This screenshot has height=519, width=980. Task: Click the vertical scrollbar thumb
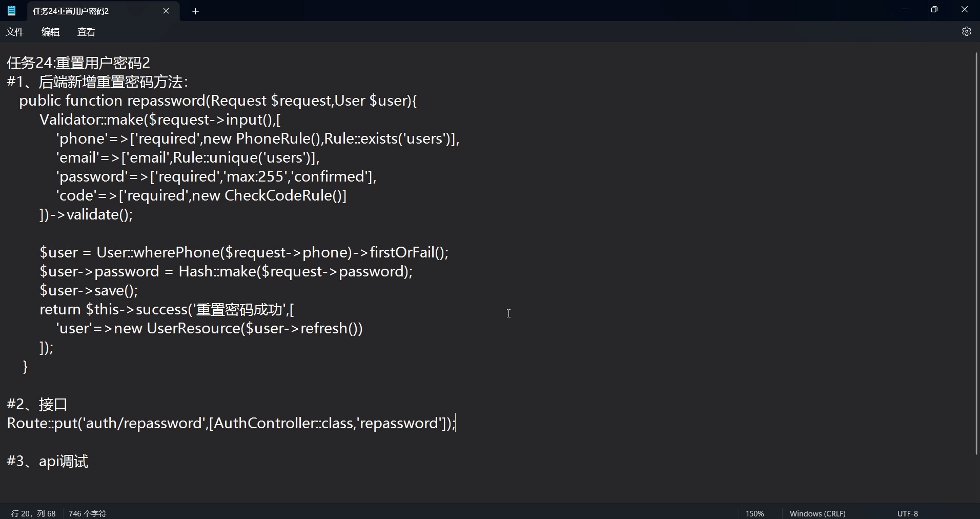click(x=976, y=251)
